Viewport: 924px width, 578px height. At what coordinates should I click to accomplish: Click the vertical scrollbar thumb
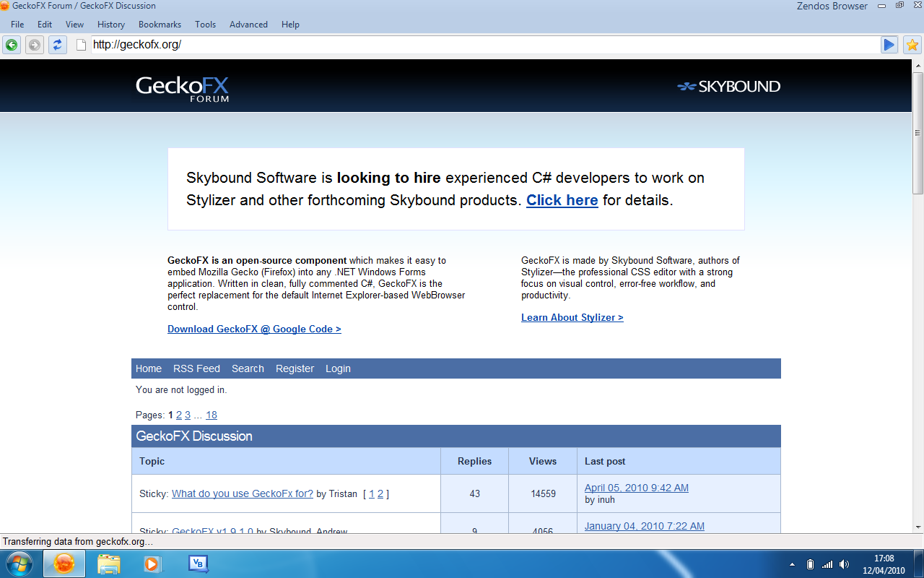tap(918, 133)
